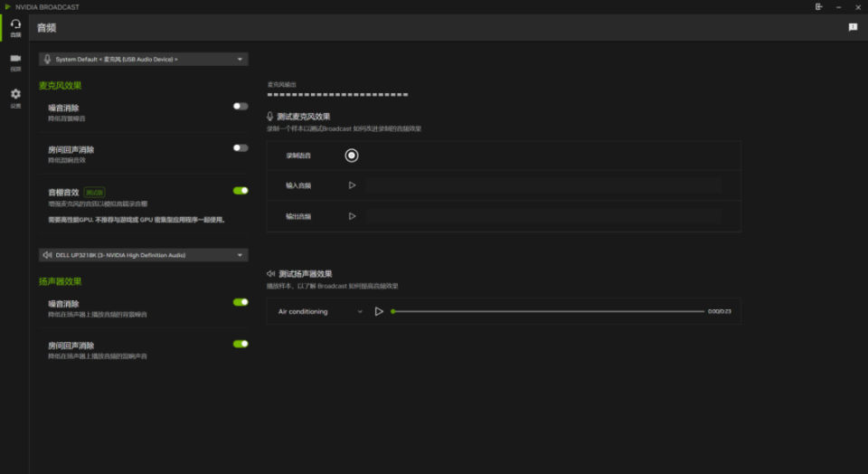
Task: Click the 扬声器效果 section heading
Action: click(60, 282)
